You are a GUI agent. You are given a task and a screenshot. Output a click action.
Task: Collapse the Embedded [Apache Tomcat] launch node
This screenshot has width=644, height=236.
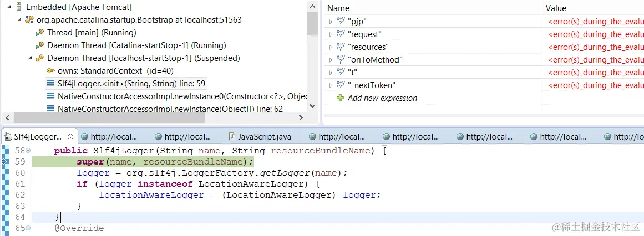click(x=9, y=7)
